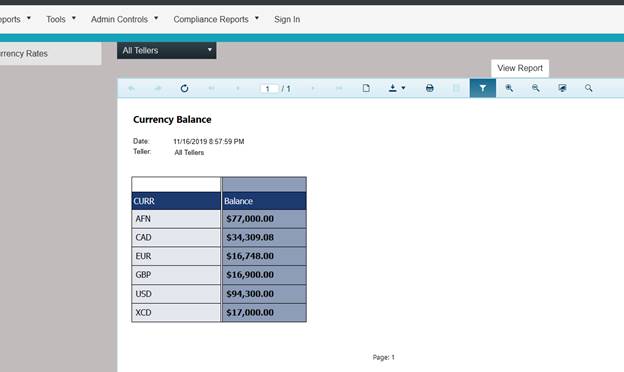Screen dimensions: 624x372
Task: Click the View Report button
Action: [520, 68]
